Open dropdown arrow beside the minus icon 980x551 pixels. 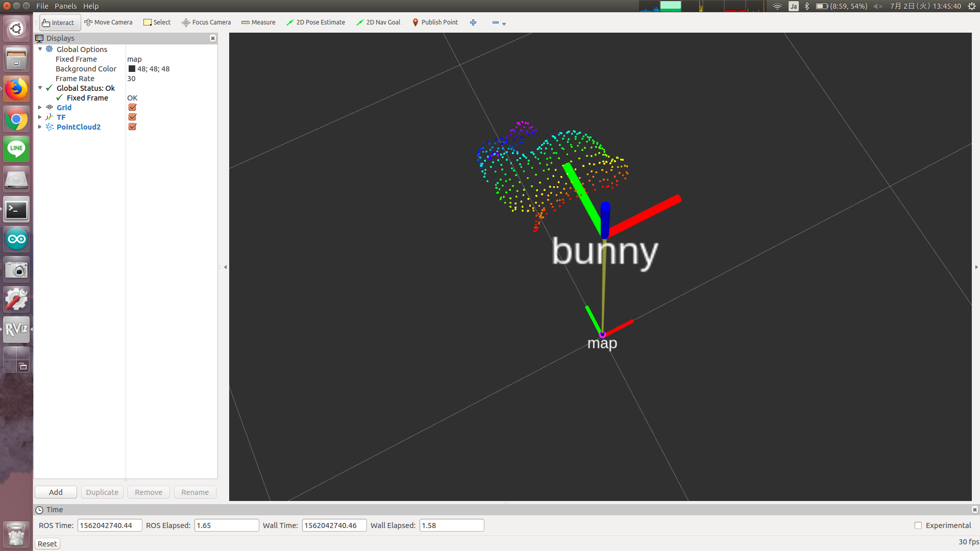coord(504,23)
